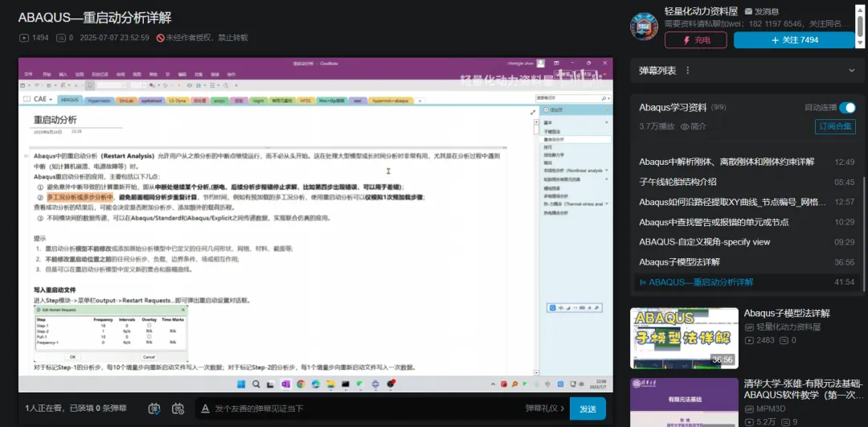Open the 文件 menu in OneNote
Viewport: 868px width, 427px height.
coord(29,74)
